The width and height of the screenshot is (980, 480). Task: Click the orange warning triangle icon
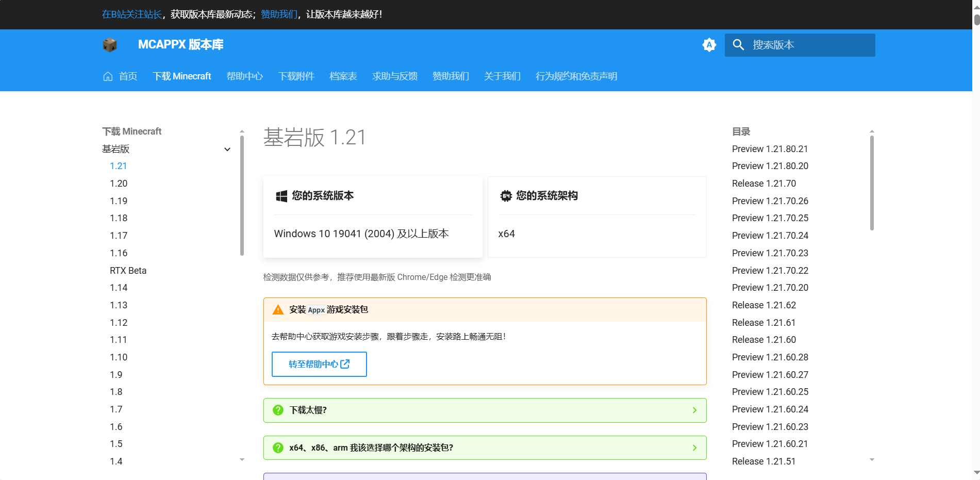(x=278, y=309)
